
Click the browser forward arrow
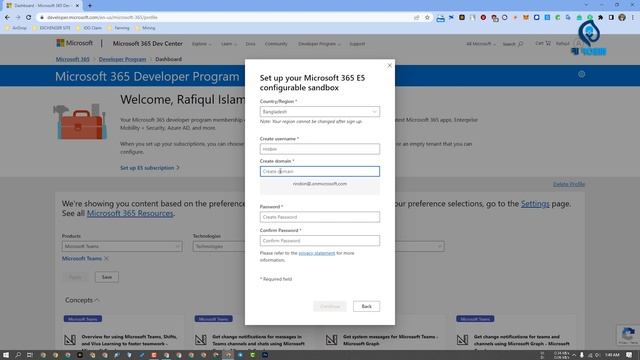[18, 18]
